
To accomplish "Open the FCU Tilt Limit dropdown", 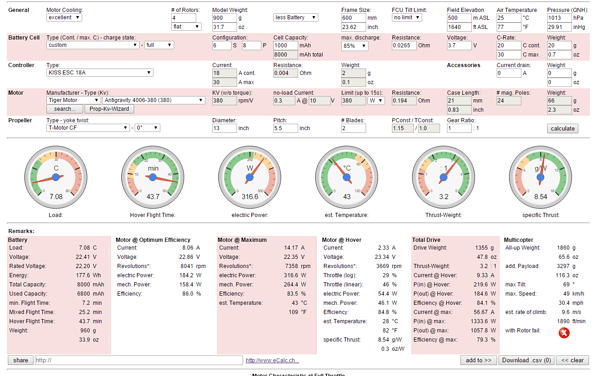I will [x=407, y=18].
